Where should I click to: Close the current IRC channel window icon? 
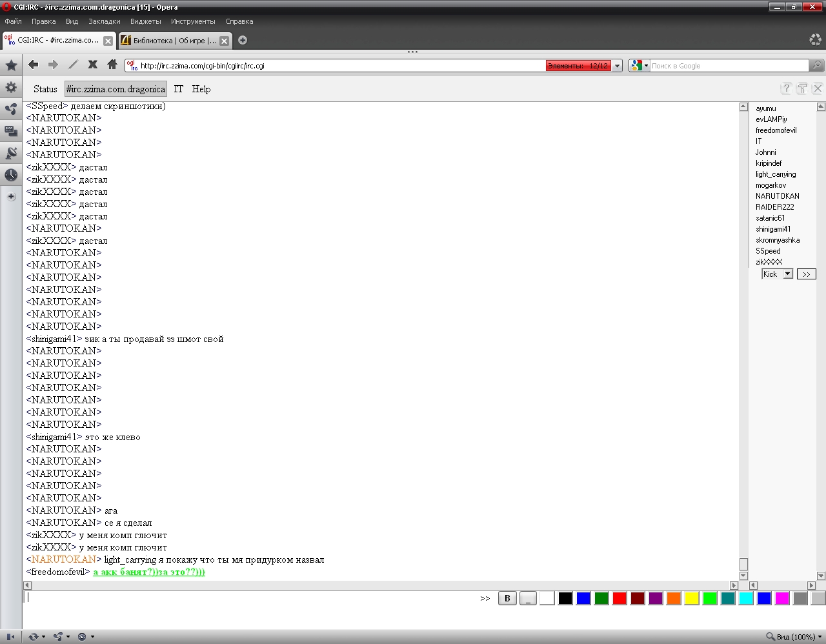[818, 88]
